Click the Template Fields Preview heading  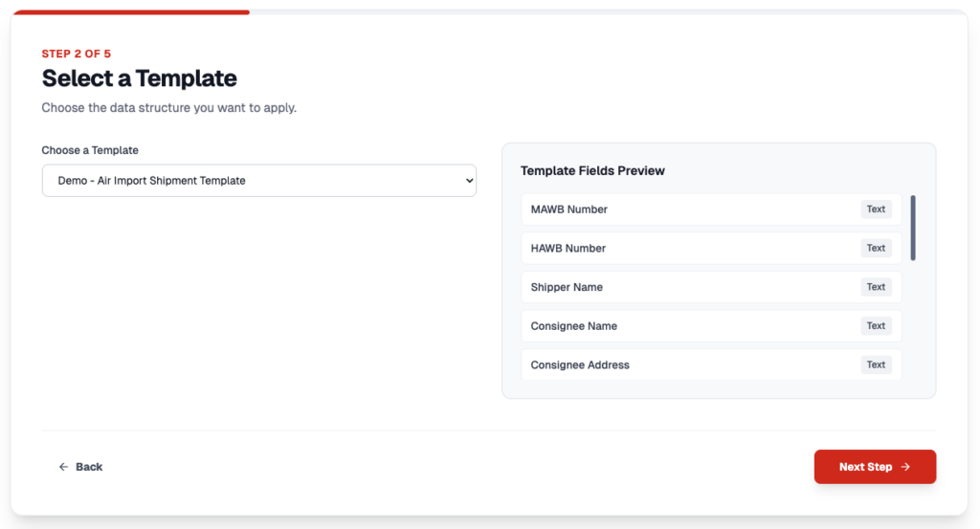point(592,171)
